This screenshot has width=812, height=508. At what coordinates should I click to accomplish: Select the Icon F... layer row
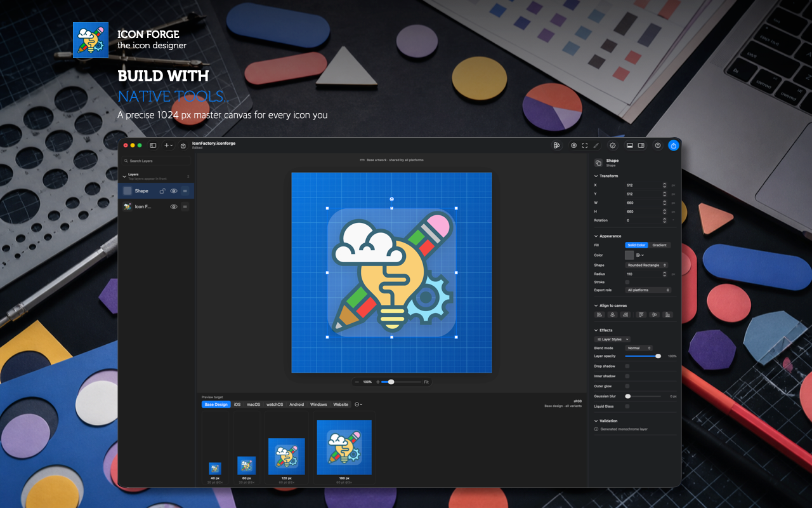coord(156,206)
